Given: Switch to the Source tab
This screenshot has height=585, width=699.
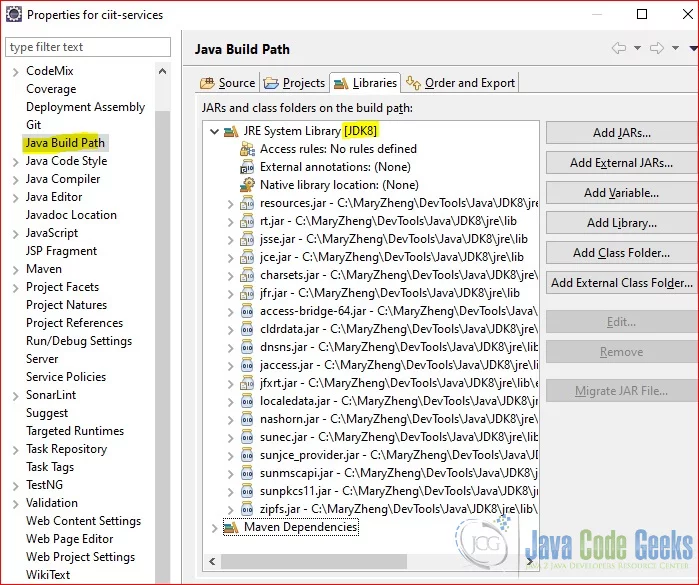Looking at the screenshot, I should [227, 83].
